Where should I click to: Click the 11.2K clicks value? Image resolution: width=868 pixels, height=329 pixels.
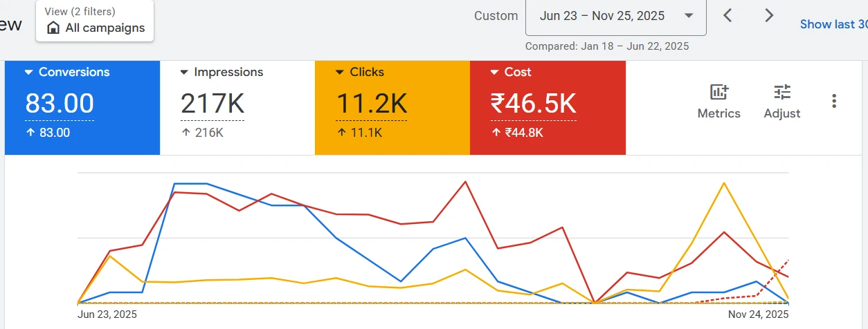coord(372,104)
